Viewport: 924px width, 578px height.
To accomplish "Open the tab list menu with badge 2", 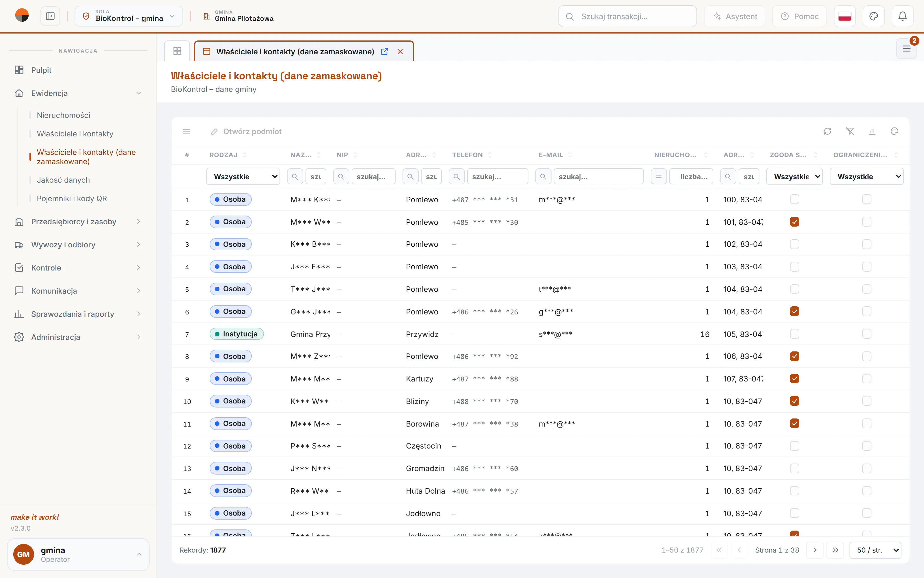I will [906, 49].
